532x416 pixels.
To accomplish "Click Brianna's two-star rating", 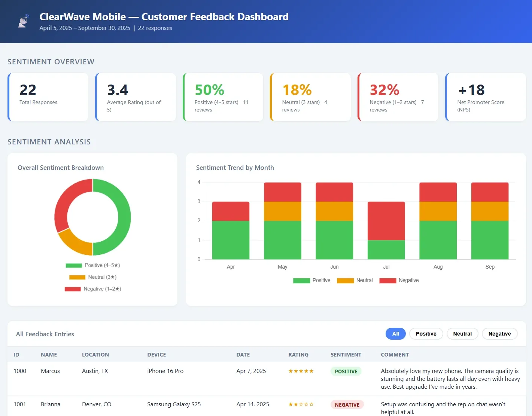I will [x=301, y=404].
